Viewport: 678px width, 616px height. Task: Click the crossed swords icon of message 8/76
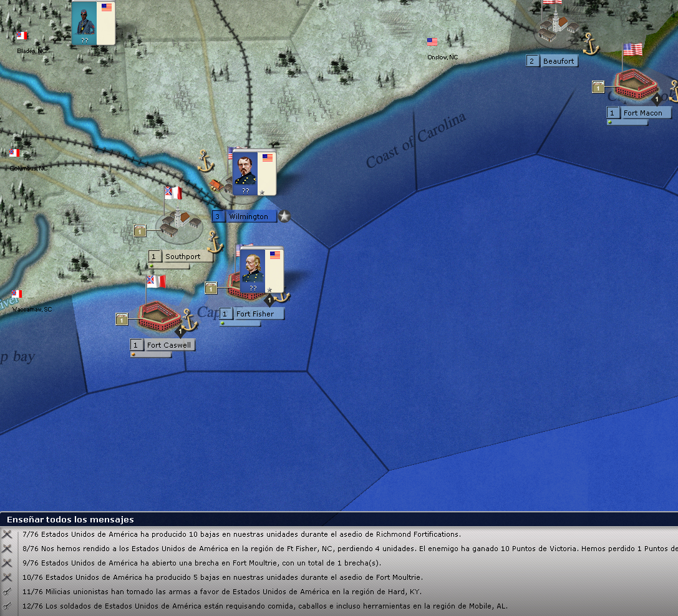[7, 549]
